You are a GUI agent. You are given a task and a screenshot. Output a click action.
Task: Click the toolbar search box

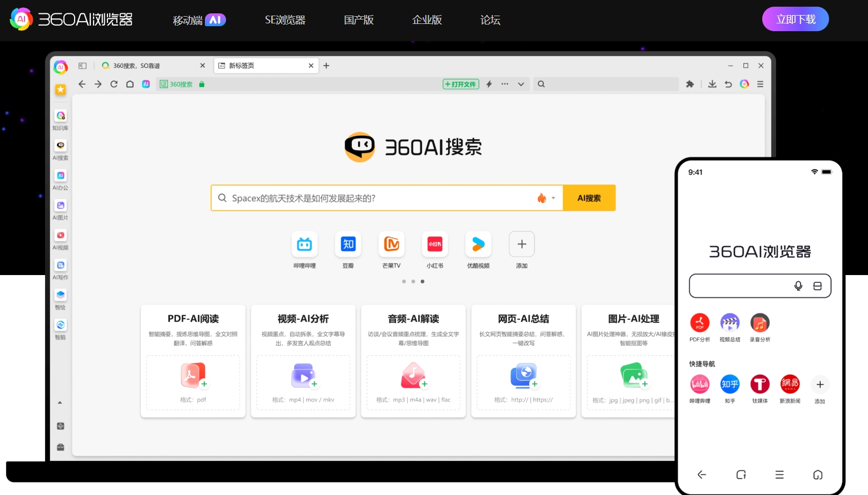606,84
